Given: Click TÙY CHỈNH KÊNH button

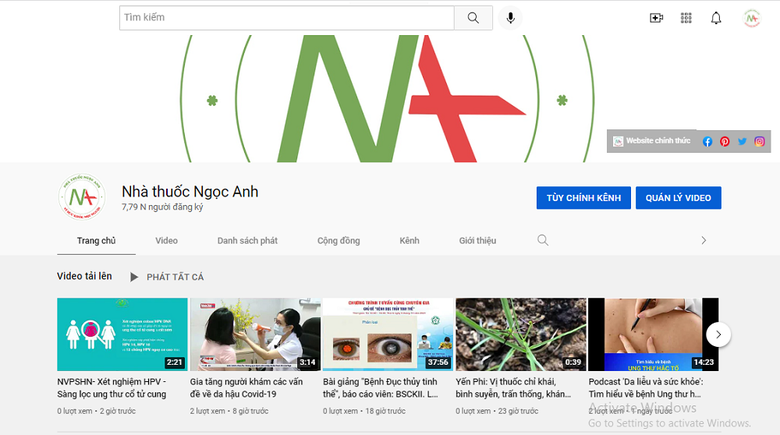Looking at the screenshot, I should point(584,198).
